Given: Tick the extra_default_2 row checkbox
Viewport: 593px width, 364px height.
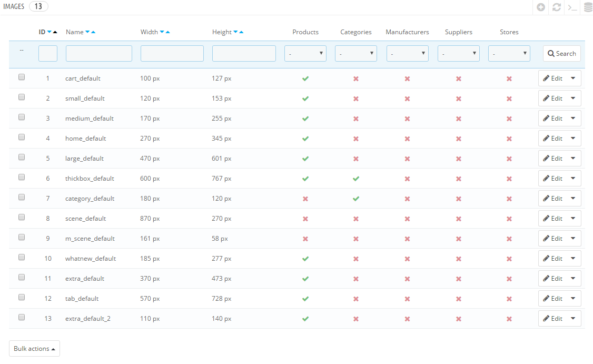Looking at the screenshot, I should [x=22, y=317].
